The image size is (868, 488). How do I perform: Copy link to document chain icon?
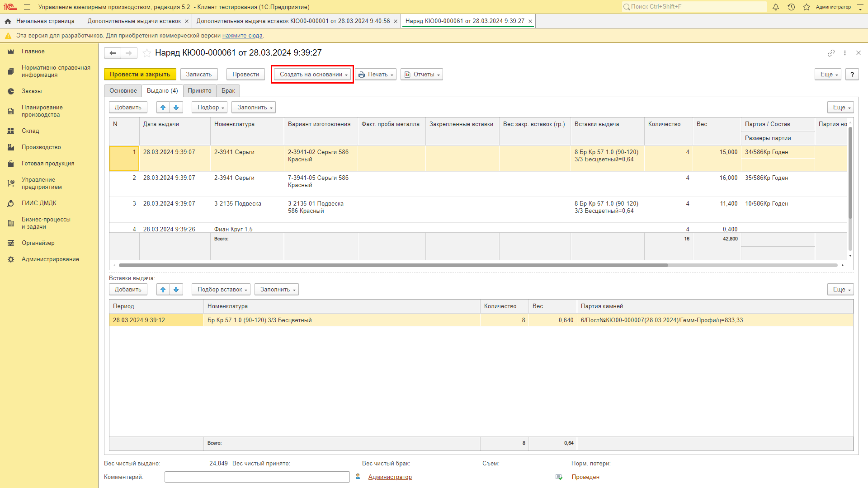pos(831,53)
